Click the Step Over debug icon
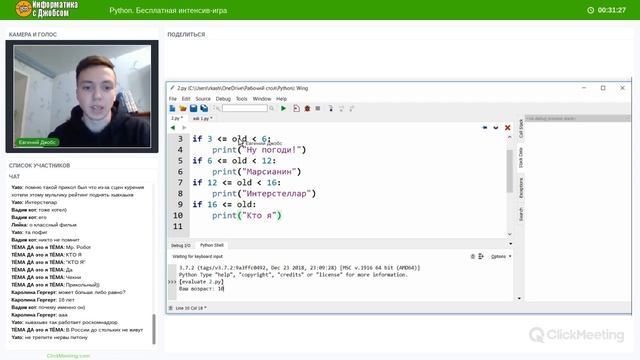Viewport: 640px width, 360px height. click(341, 108)
